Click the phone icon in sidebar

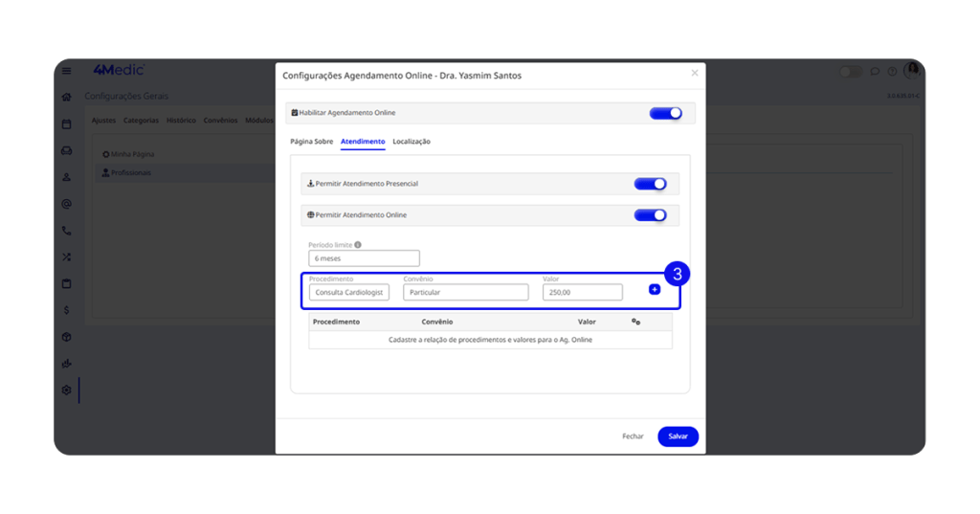[67, 231]
